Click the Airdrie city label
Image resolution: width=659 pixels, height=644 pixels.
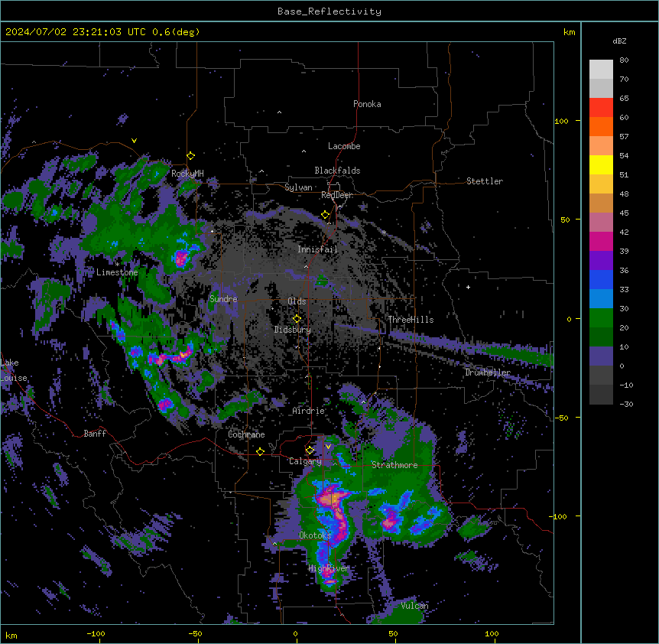point(309,411)
